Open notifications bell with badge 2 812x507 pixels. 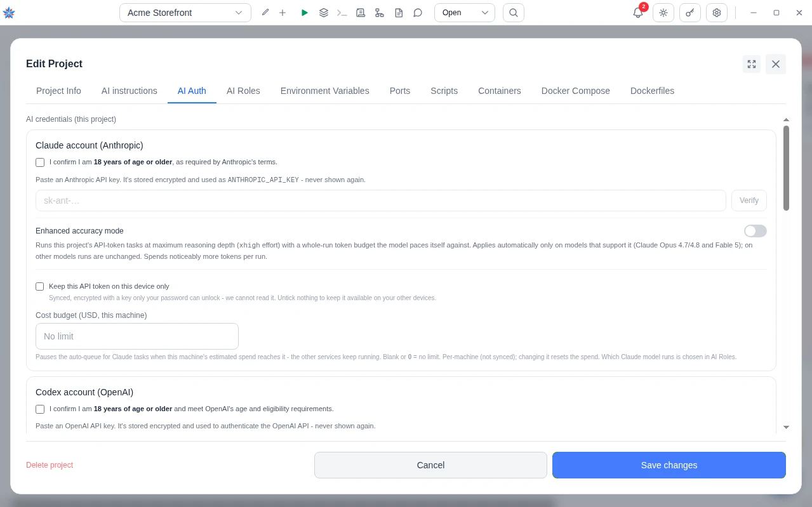(638, 13)
